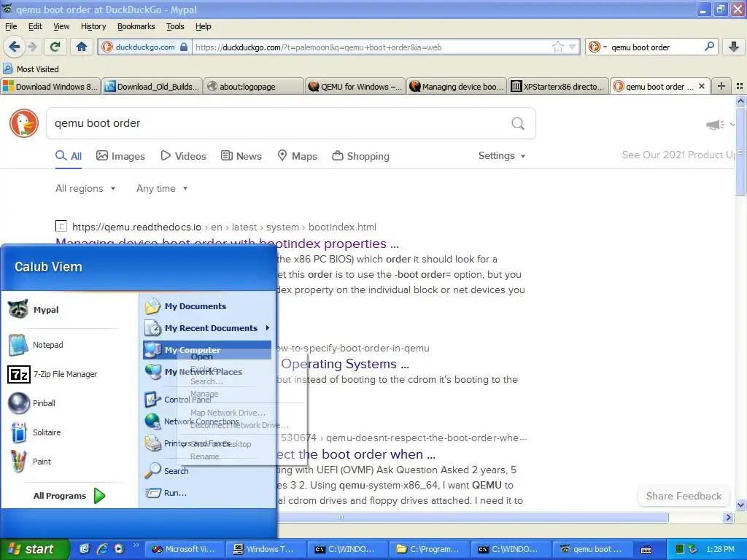Viewport: 747px width, 560px height.
Task: Expand quick launch overflow chevron
Action: point(136,545)
